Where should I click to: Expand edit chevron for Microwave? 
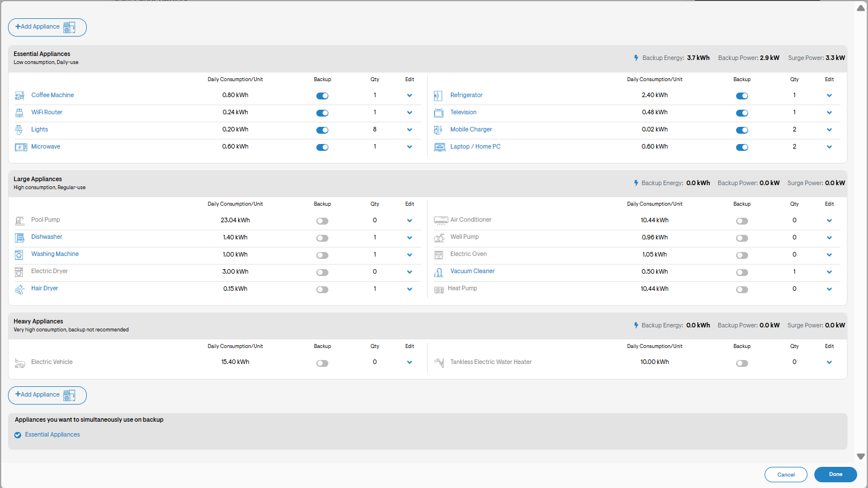pos(409,147)
